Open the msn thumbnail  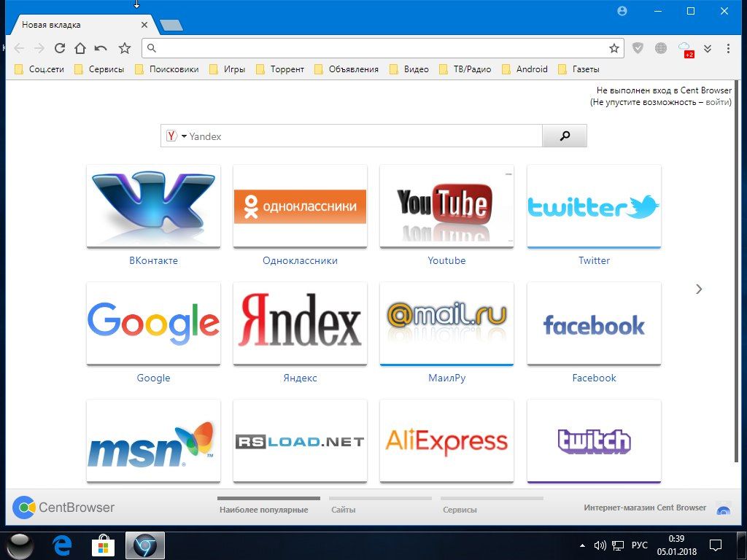tap(153, 441)
